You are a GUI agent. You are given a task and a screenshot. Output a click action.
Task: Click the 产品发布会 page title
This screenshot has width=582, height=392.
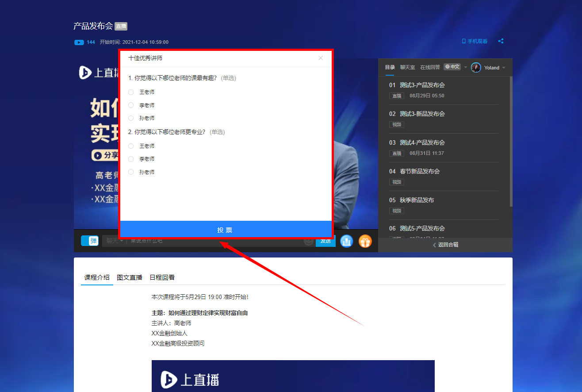click(x=93, y=26)
